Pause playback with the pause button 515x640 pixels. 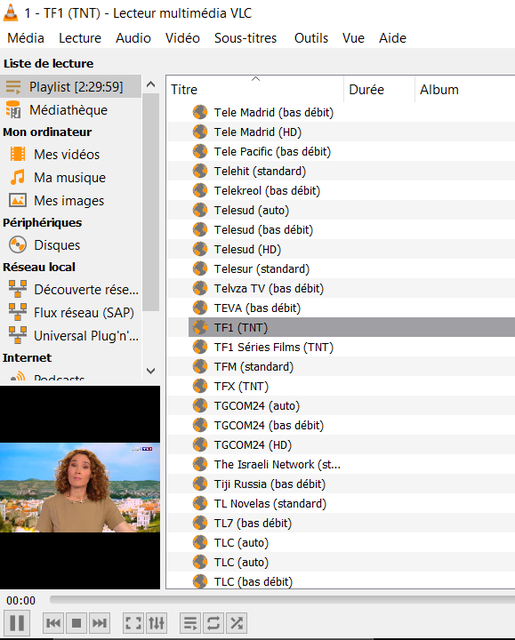click(17, 623)
